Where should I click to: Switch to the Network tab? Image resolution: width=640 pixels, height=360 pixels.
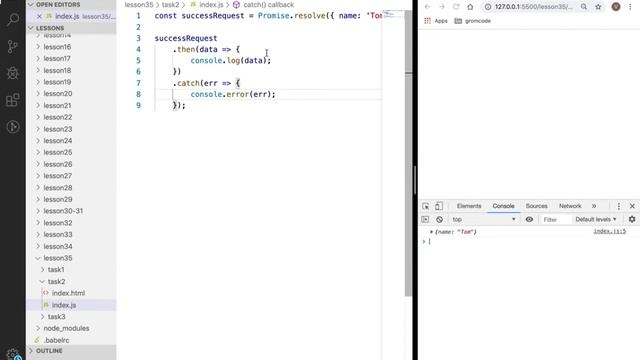tap(570, 206)
